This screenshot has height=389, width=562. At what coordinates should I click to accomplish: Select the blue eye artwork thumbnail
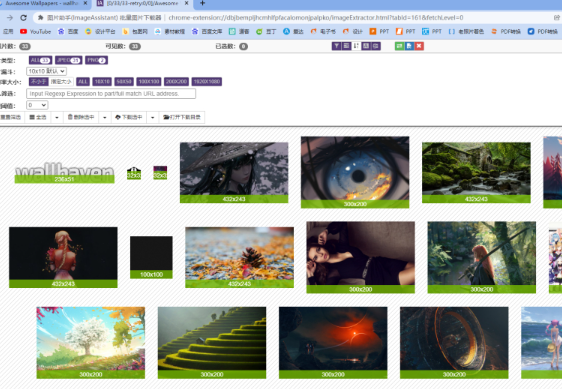[355, 172]
